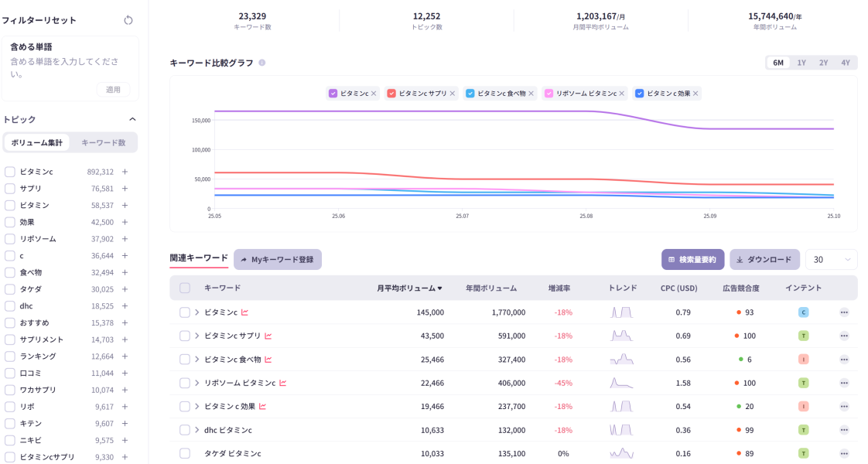The width and height of the screenshot is (868, 464).
Task: Collapse the トピック section
Action: (132, 119)
